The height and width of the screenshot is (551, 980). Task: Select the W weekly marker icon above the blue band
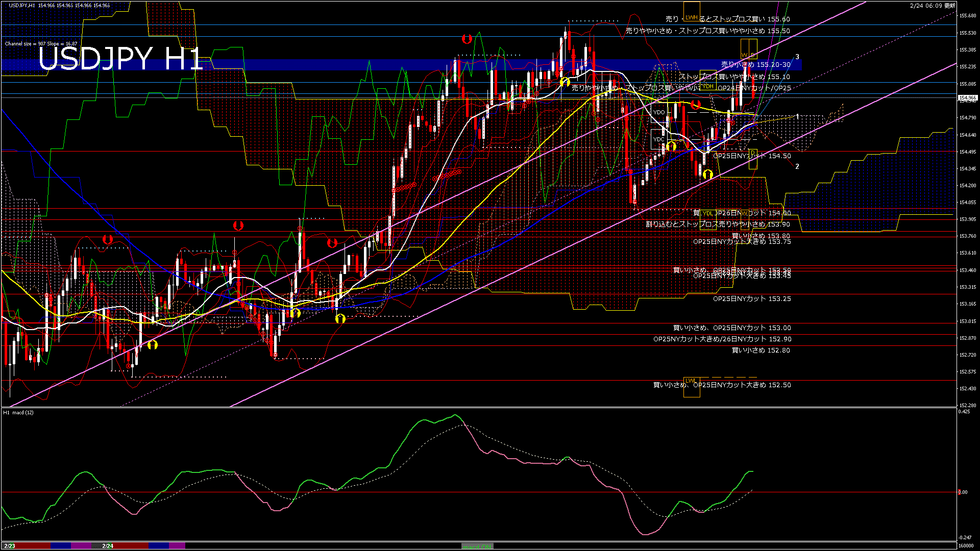click(744, 54)
